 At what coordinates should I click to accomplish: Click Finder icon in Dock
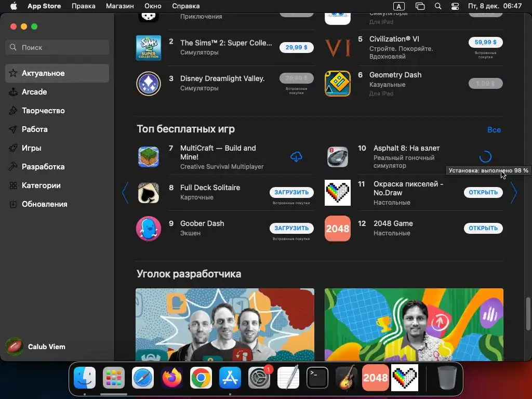click(x=85, y=377)
